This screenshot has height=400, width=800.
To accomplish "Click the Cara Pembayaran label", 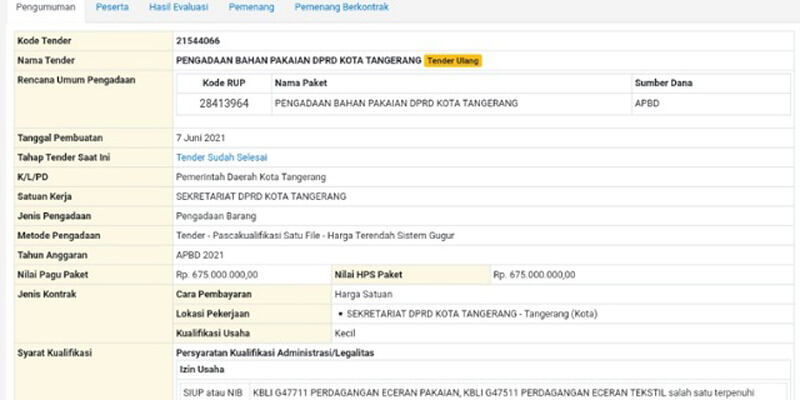I will pyautogui.click(x=214, y=294).
